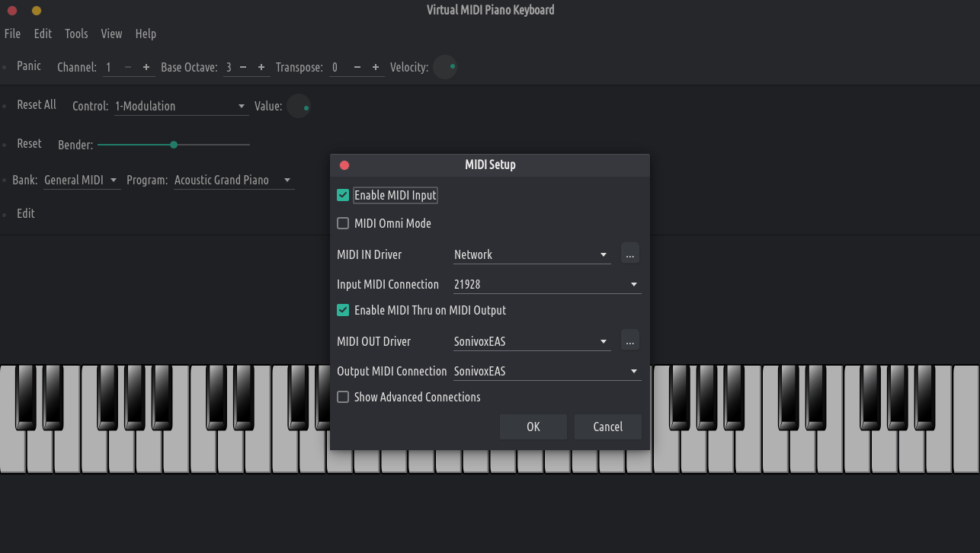Open Control dropdown showing 1-Modulation
Screen dimensions: 980x553
pos(181,106)
